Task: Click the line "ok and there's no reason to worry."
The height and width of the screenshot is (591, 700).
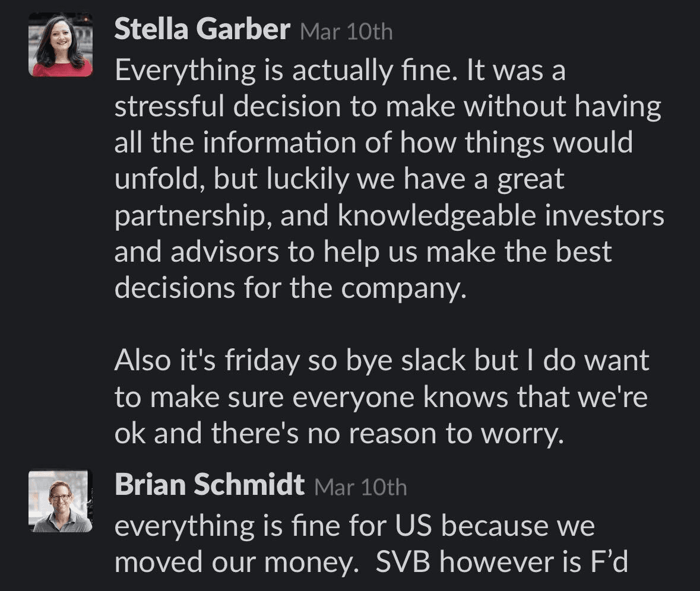Action: click(x=337, y=434)
